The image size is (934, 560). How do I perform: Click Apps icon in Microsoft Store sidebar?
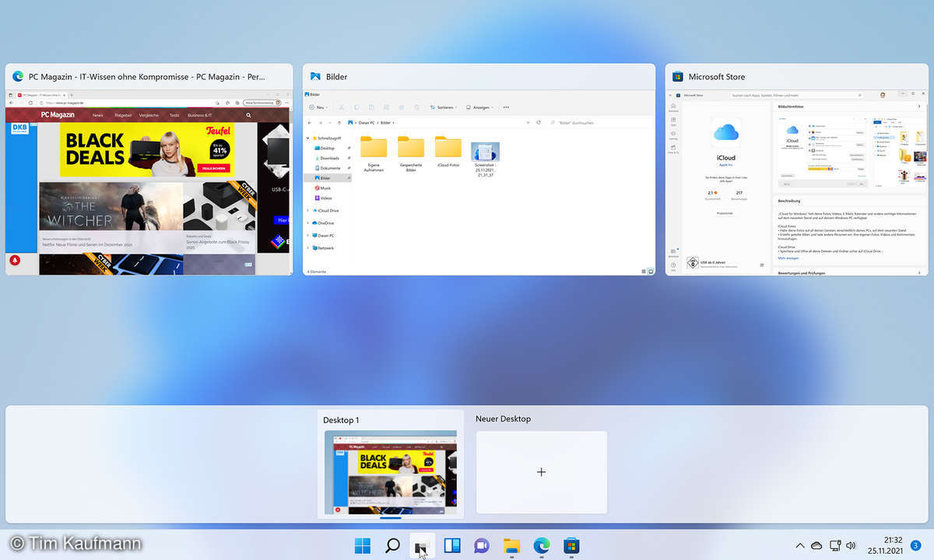673,121
